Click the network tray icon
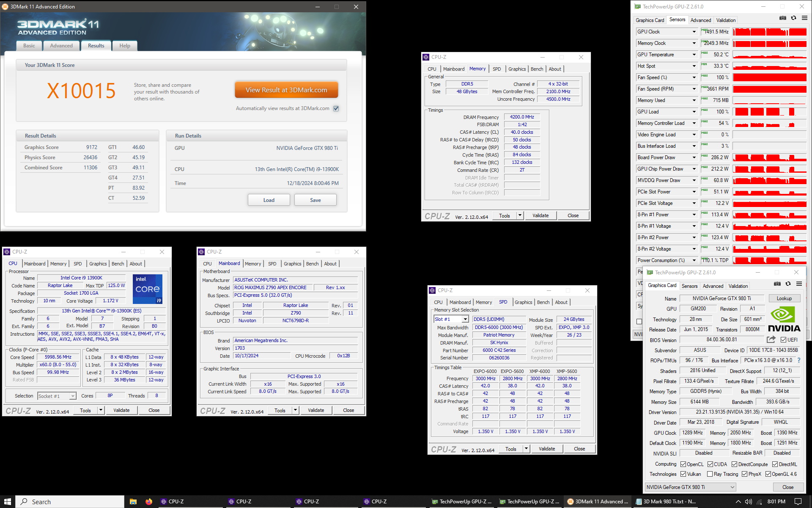812x508 pixels. pos(760,502)
